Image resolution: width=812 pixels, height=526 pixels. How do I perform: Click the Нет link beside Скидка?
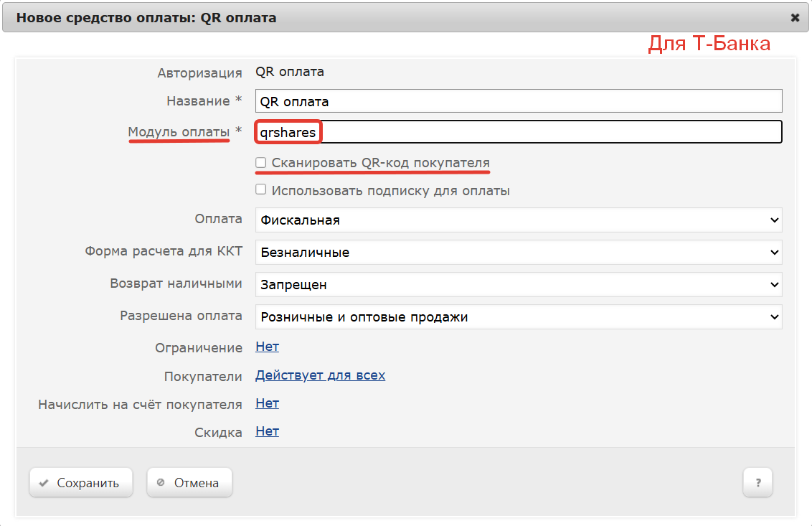[267, 431]
